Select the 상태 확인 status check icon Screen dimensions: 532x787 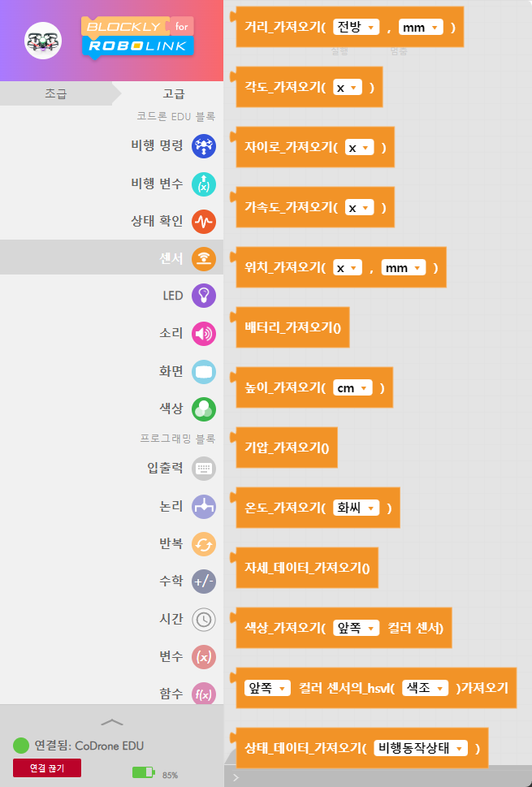[203, 221]
